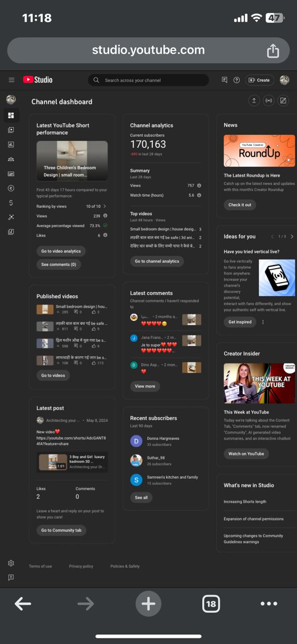Open the send feedback icon in top bar
The height and width of the screenshot is (644, 297).
point(225,80)
